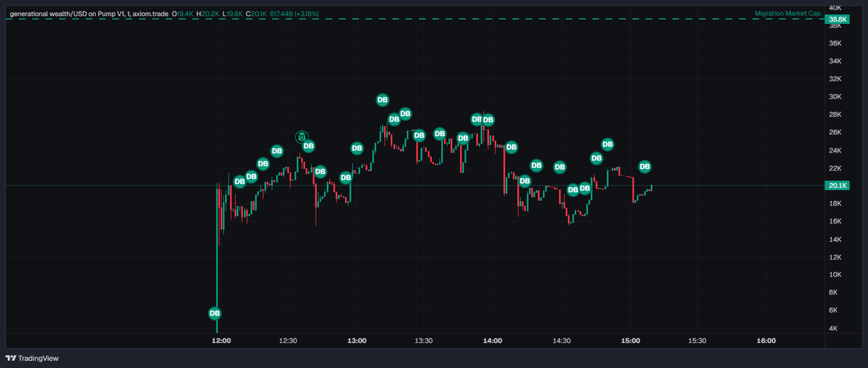Click the 14K price axis label
The width and height of the screenshot is (868, 368).
pos(835,239)
